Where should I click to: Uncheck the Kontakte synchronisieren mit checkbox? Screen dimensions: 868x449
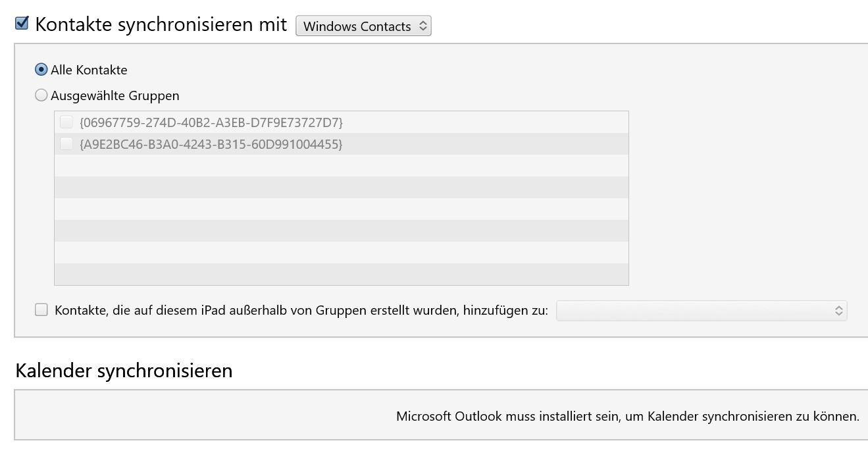(22, 24)
